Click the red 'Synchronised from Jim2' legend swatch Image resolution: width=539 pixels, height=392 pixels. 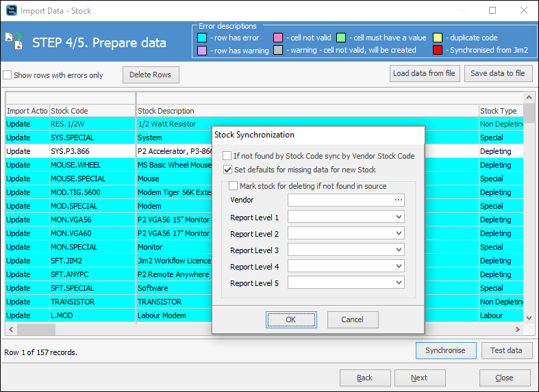coord(437,51)
